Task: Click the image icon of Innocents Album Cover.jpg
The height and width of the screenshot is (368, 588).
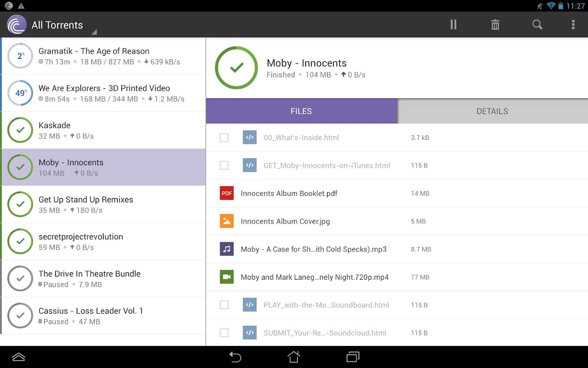Action: 227,221
